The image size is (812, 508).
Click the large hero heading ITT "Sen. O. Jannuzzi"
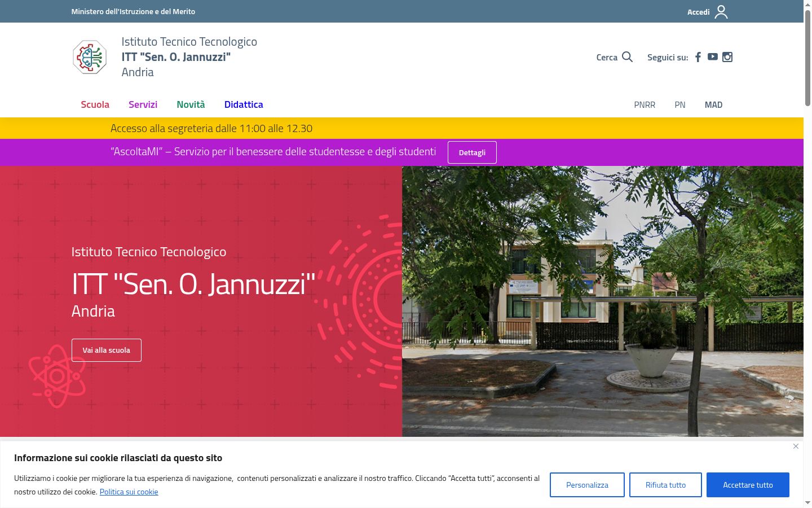tap(193, 283)
